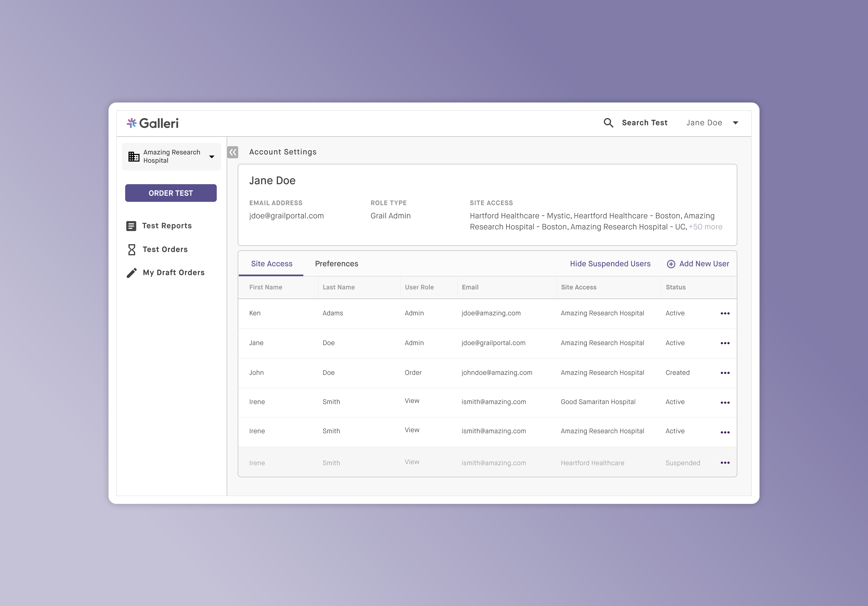Click the Test Reports document icon
Image resolution: width=868 pixels, height=606 pixels.
click(131, 226)
